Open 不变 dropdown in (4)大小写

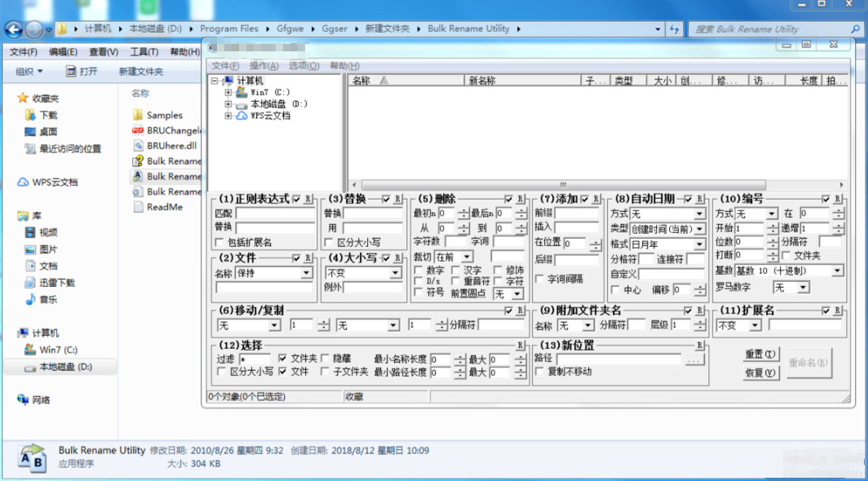pos(395,273)
